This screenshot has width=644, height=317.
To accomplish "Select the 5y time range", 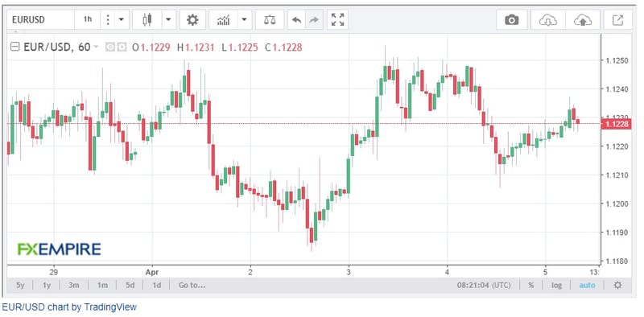I will (x=20, y=285).
